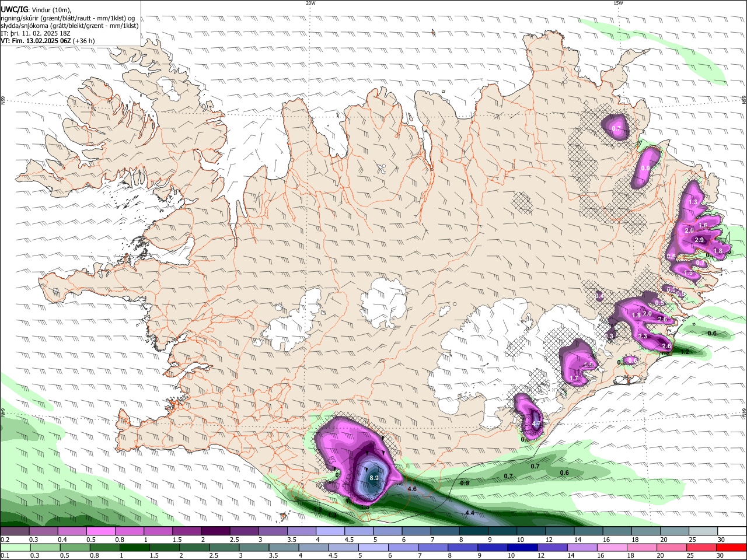The height and width of the screenshot is (560, 747).
Task: Click the pale pink 16–18 lower legend swatch
Action: point(611,548)
